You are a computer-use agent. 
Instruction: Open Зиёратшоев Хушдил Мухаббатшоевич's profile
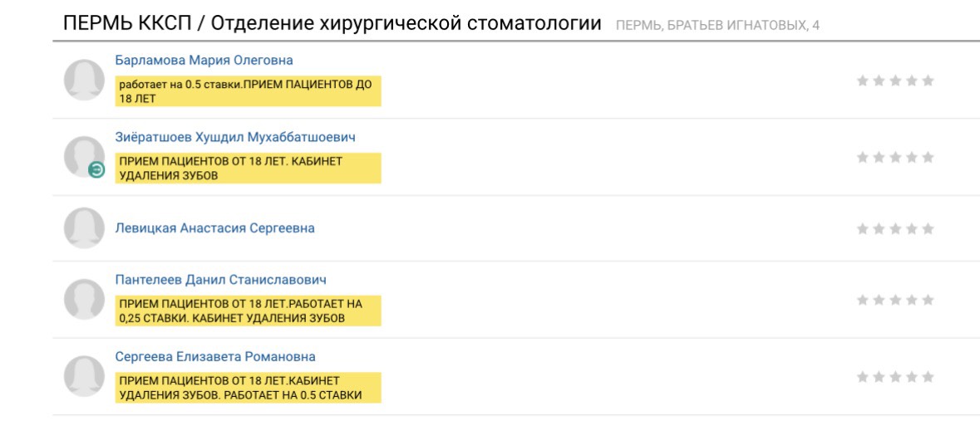[x=234, y=137]
